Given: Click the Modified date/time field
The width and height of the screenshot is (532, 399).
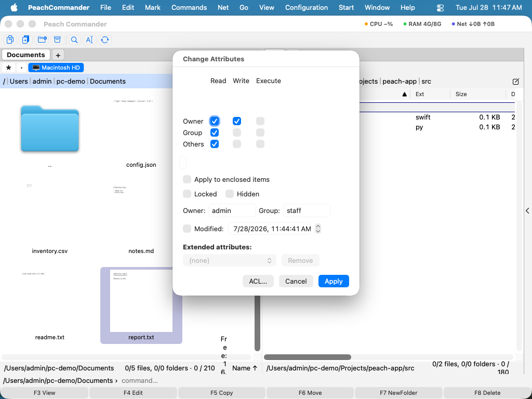Looking at the screenshot, I should point(270,229).
